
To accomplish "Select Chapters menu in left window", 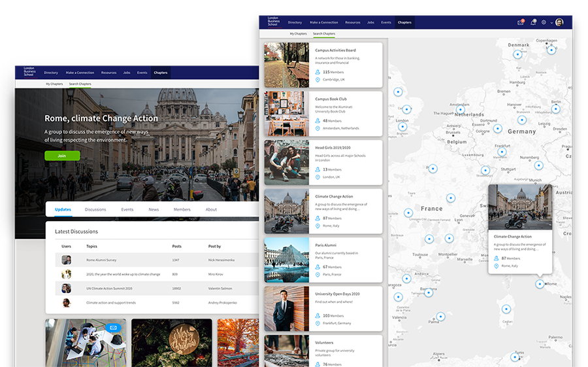I will click(x=161, y=73).
